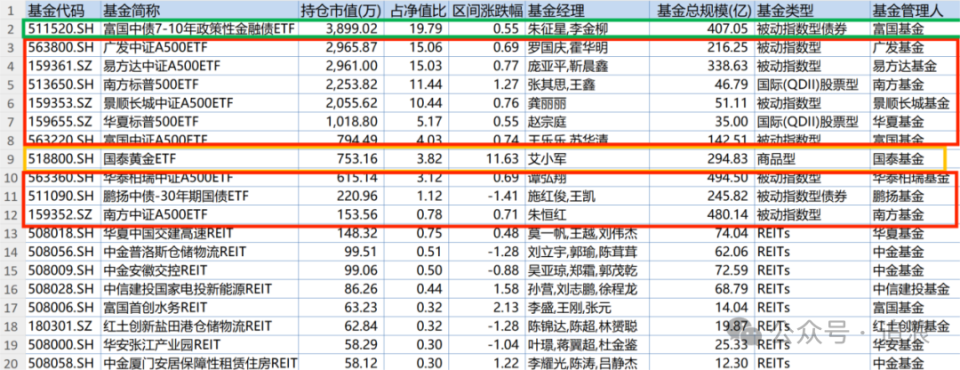The width and height of the screenshot is (960, 370).
Task: Select period change cell -1.41
Action: tap(488, 197)
